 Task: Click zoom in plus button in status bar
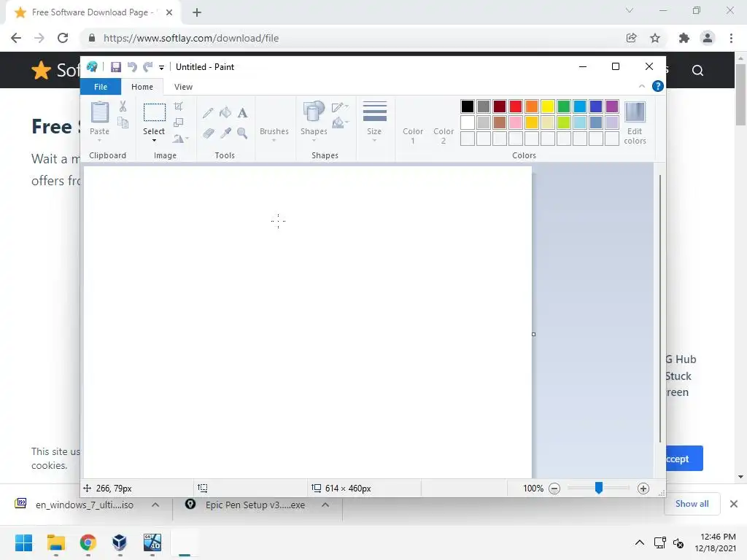pyautogui.click(x=643, y=489)
